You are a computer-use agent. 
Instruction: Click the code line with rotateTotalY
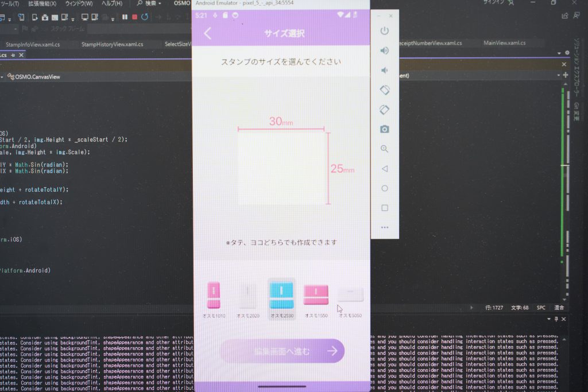point(34,189)
